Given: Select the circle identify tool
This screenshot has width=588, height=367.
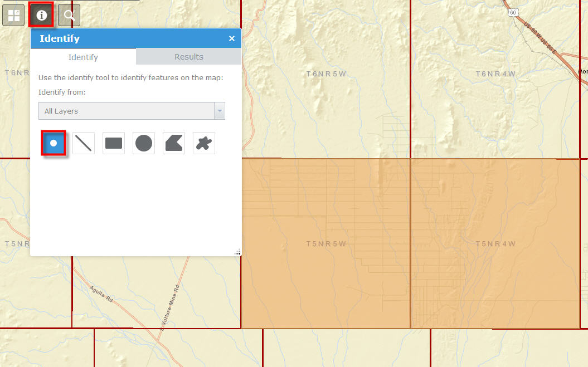Looking at the screenshot, I should tap(144, 143).
